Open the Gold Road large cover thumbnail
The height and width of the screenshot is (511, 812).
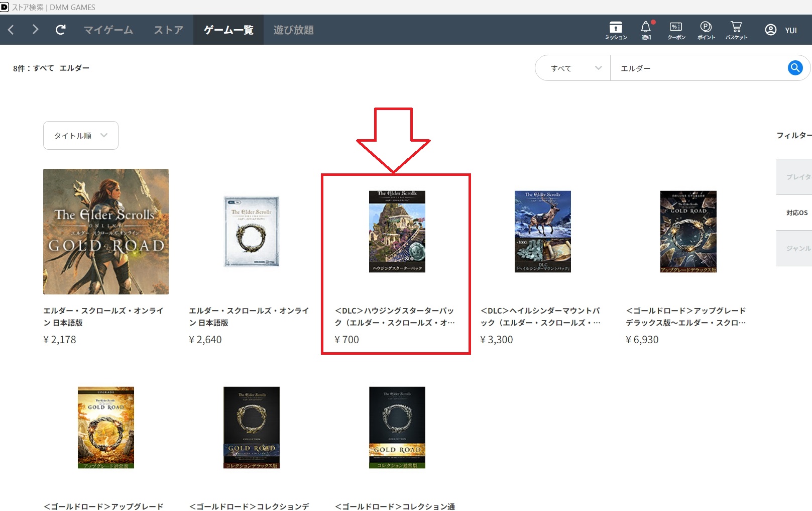coord(106,232)
